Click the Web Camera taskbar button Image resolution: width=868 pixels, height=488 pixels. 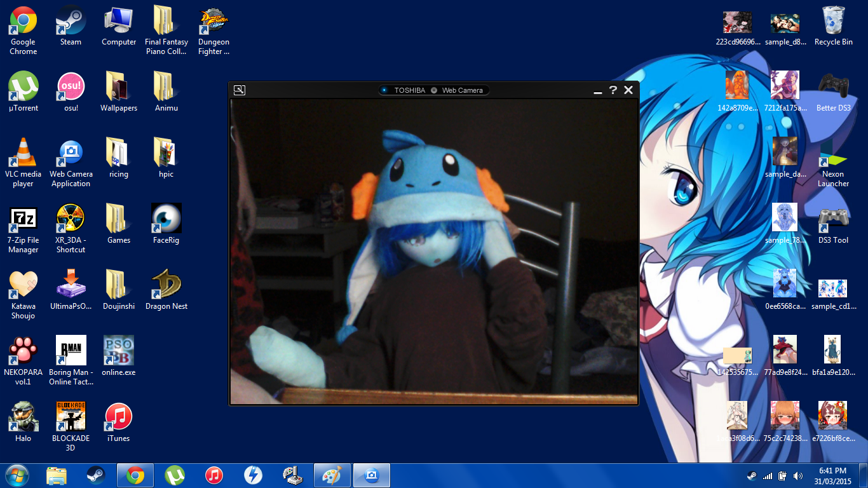[x=372, y=475]
